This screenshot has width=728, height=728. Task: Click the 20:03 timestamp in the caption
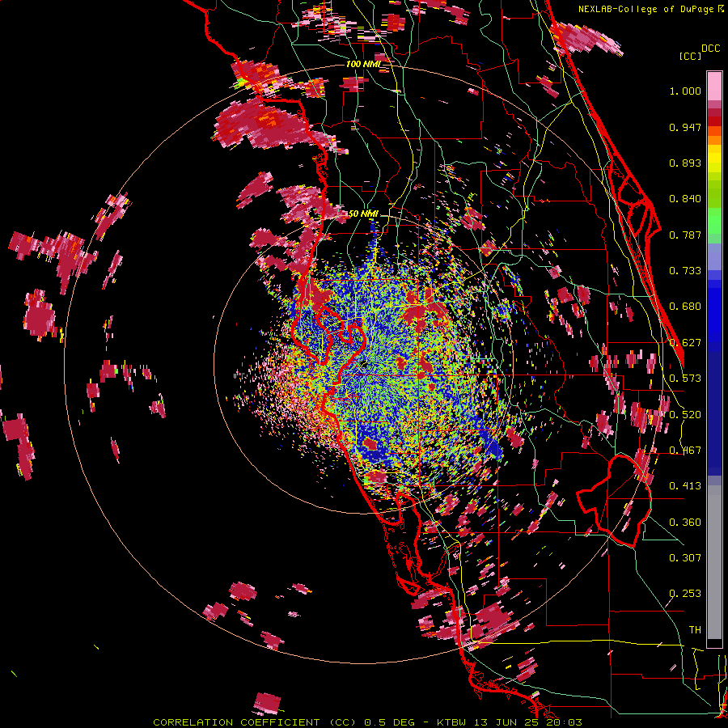click(565, 722)
